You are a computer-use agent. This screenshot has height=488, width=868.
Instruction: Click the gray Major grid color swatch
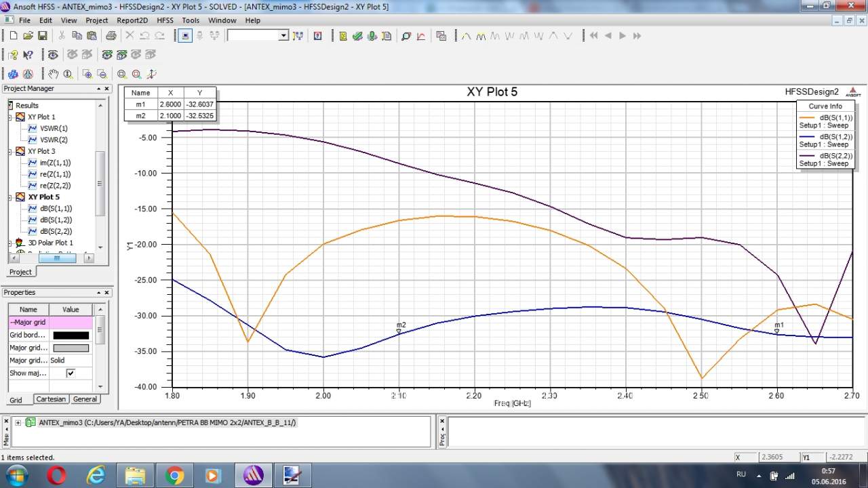pyautogui.click(x=71, y=348)
